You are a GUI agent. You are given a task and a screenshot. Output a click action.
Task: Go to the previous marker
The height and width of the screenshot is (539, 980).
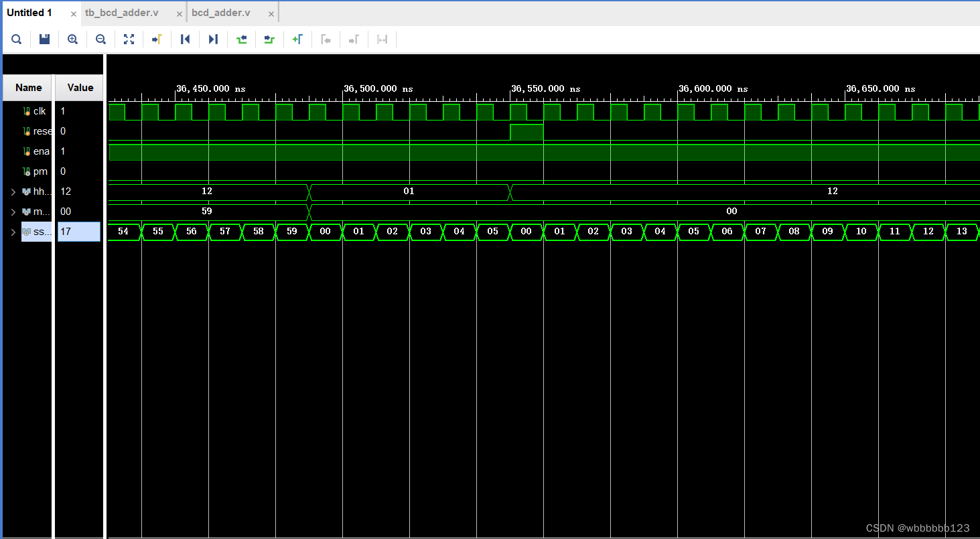326,40
